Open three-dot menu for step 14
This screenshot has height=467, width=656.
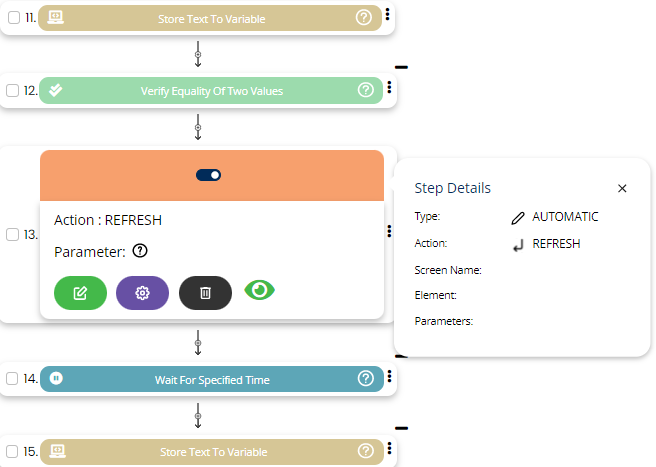[389, 378]
